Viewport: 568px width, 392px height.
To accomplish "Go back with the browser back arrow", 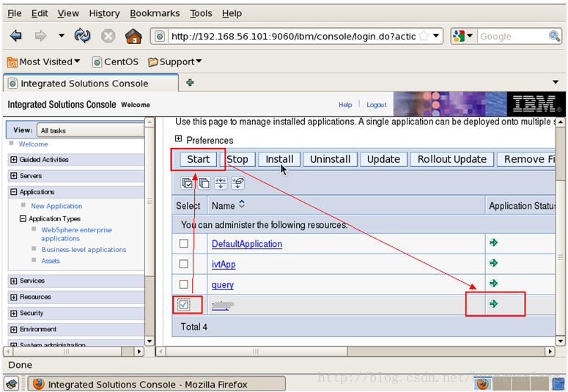I will (x=16, y=36).
